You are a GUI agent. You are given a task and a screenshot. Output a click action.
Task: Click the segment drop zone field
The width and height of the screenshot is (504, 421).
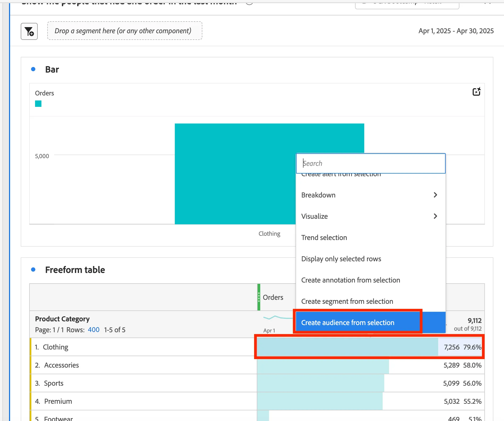[x=125, y=31]
